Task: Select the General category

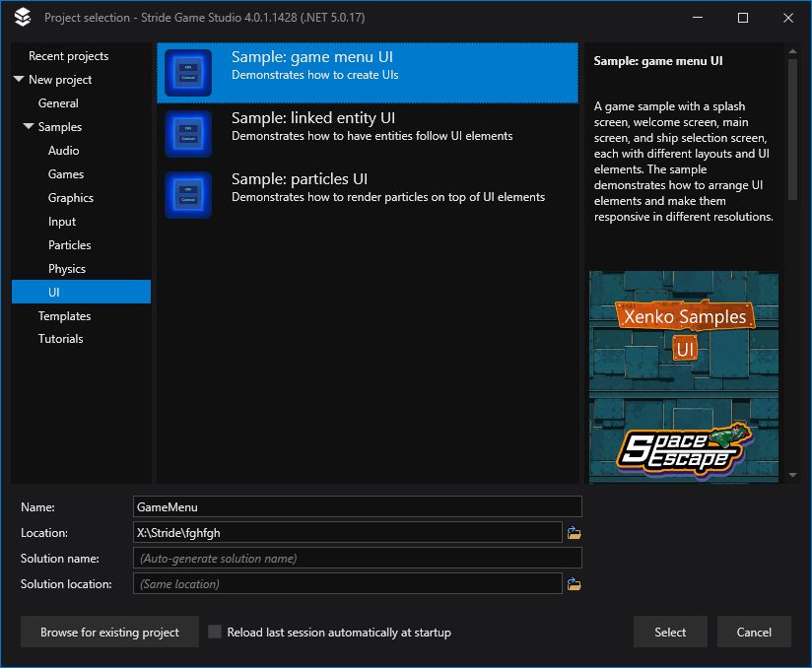Action: pyautogui.click(x=58, y=103)
